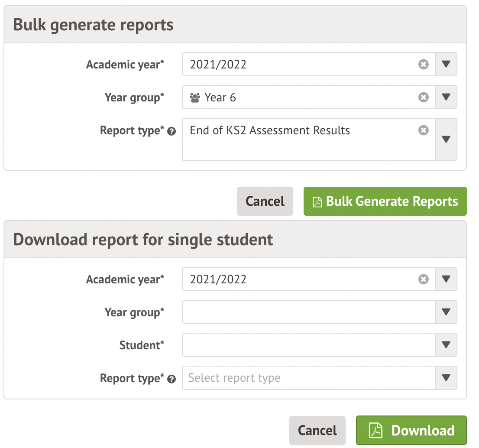The image size is (479, 448).
Task: Click the green Download button
Action: tap(411, 430)
